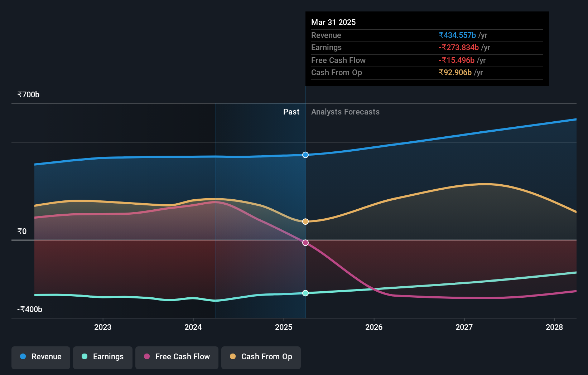Click the ₹700b y-axis label
588x375 pixels.
coord(28,95)
